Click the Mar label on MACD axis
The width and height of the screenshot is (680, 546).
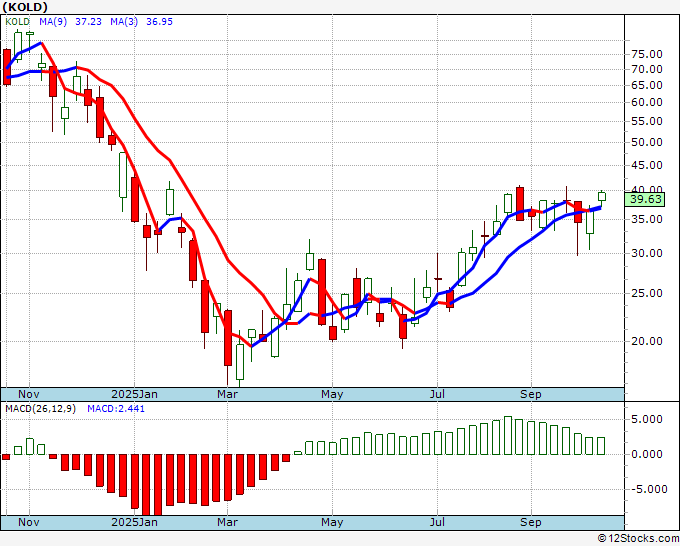pyautogui.click(x=227, y=522)
